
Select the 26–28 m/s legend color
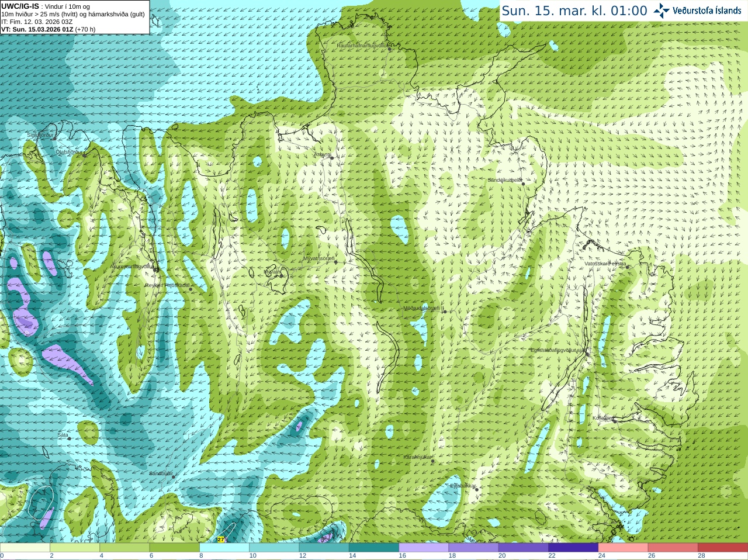673,548
